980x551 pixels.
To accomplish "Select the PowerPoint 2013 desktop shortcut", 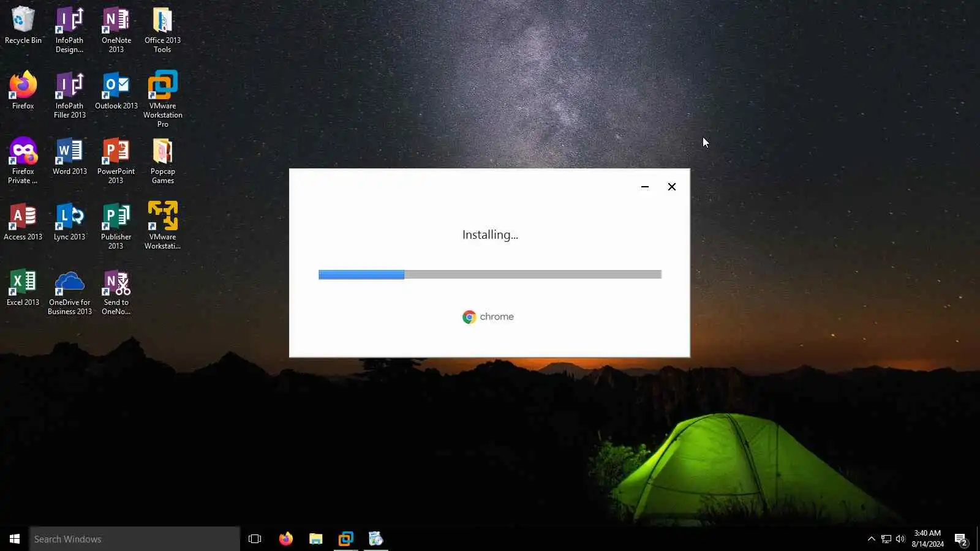I will [x=116, y=160].
